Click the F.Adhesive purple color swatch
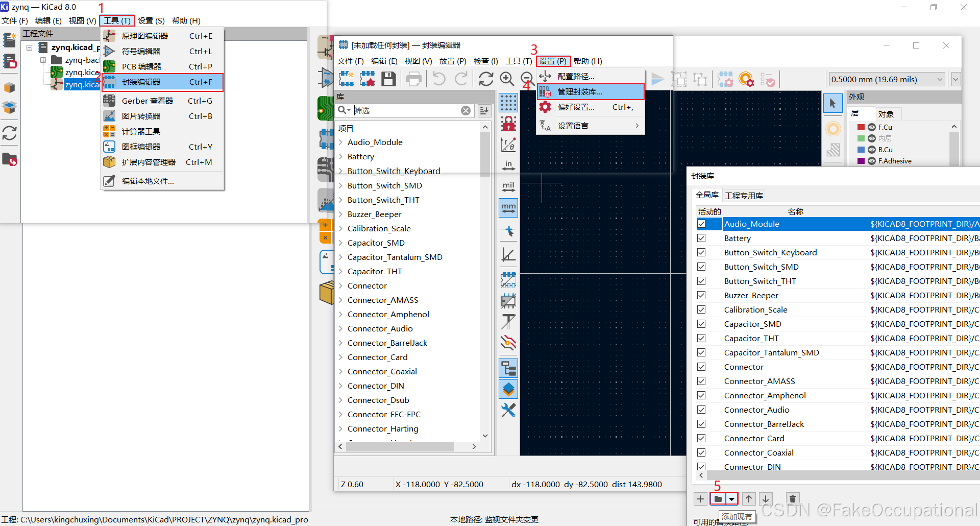The image size is (980, 526). pos(861,161)
